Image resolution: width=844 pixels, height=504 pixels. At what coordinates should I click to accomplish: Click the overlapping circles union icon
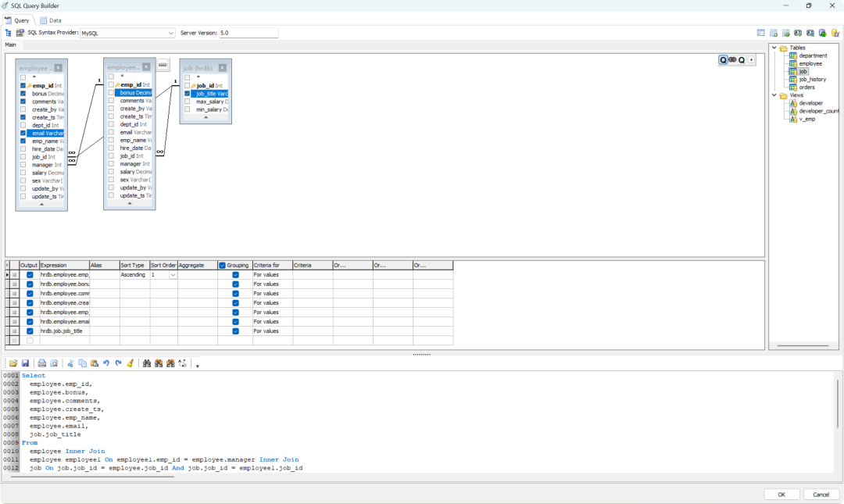click(x=732, y=59)
